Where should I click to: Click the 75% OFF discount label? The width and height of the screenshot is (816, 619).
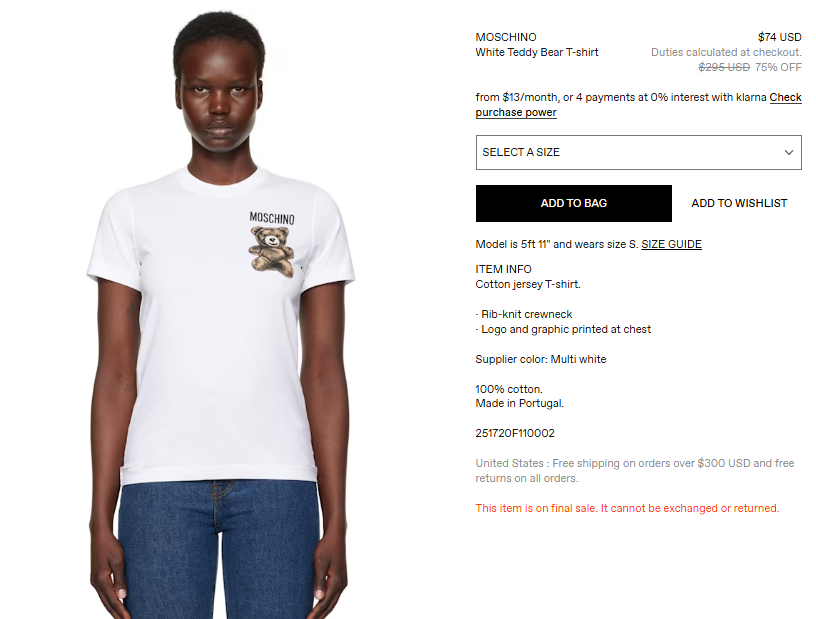tap(778, 67)
